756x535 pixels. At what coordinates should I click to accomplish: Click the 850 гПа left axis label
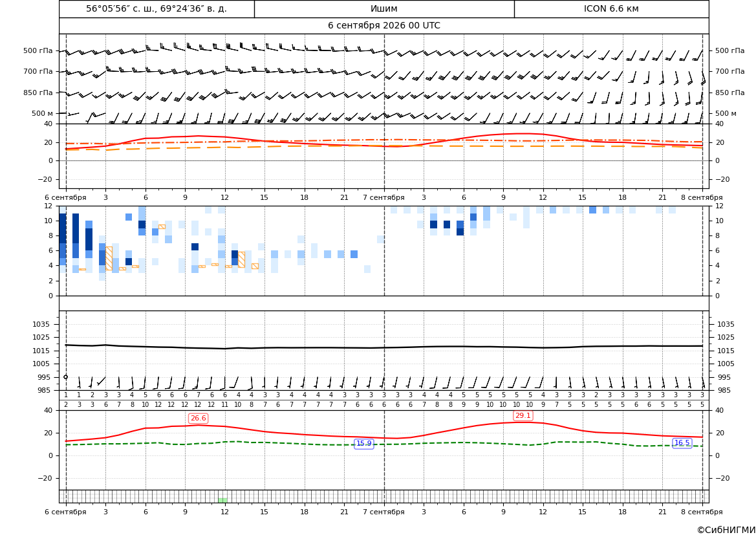point(38,93)
